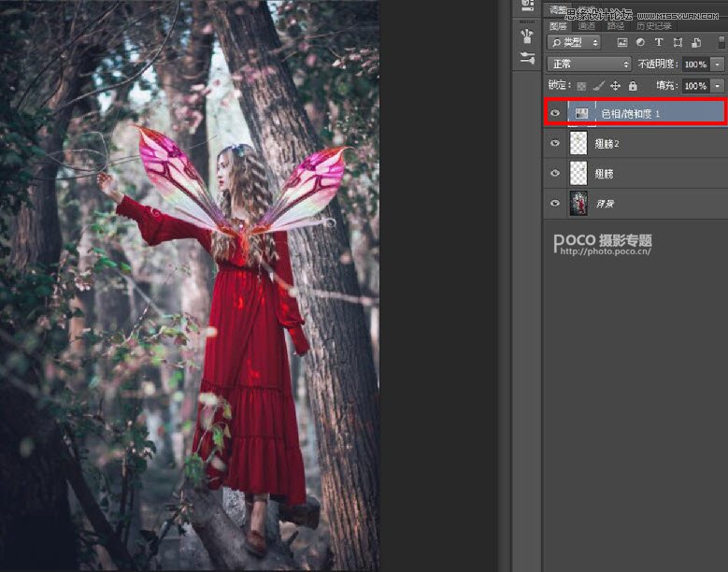Select the layer named 背景

[605, 204]
